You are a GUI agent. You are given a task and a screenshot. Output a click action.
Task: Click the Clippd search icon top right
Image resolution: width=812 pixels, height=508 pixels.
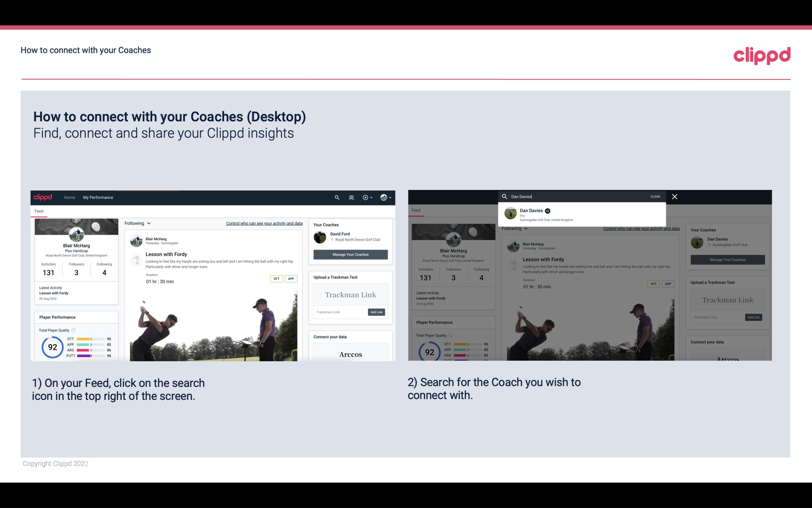click(336, 197)
